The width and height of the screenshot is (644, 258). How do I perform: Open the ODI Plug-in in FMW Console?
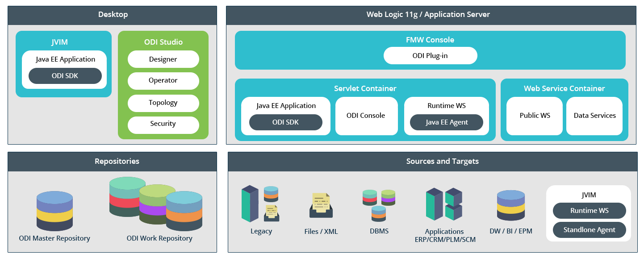[x=430, y=55]
